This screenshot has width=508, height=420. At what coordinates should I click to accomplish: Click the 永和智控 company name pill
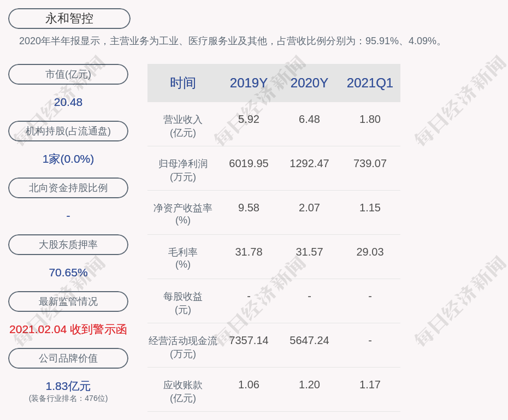[69, 19]
